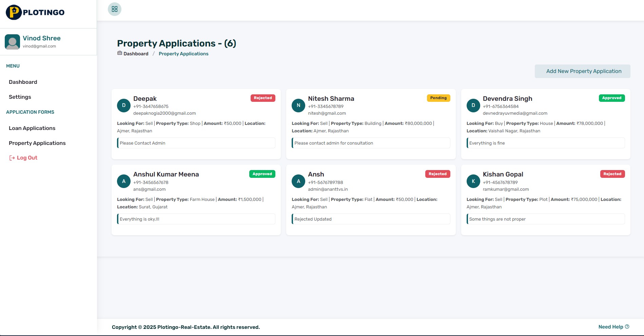This screenshot has width=644, height=336.
Task: Click Nitesh Sharma's avatar circle
Action: (298, 105)
